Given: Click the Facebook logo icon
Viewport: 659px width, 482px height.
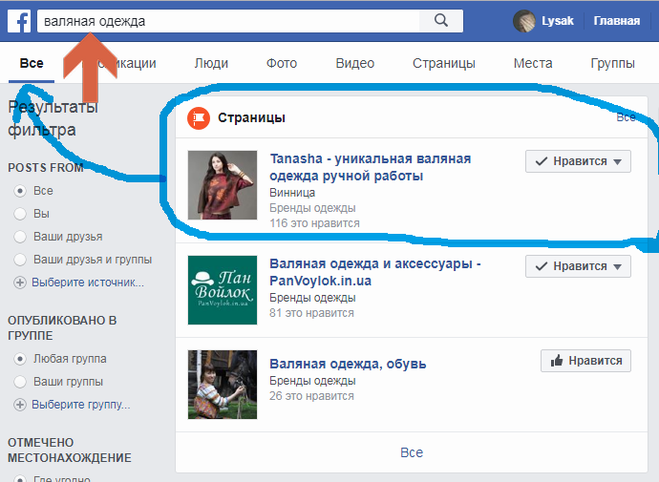Looking at the screenshot, I should [19, 21].
